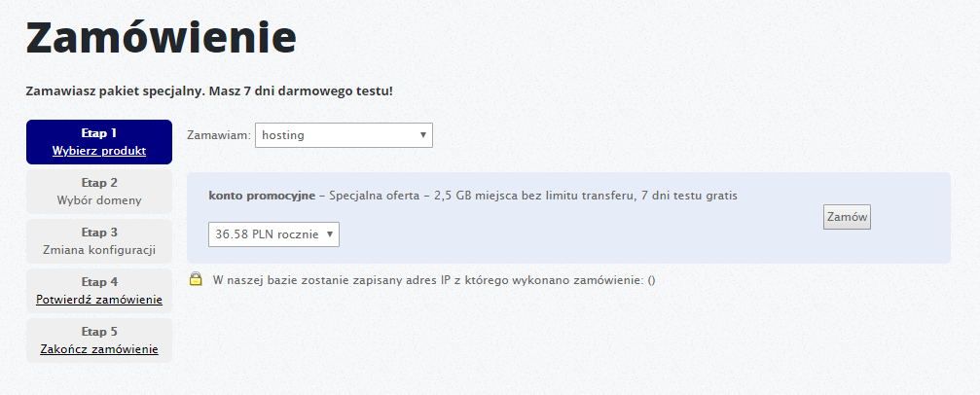Click the "7 dni darmowego testu" notice line
Image resolution: width=980 pixels, height=395 pixels.
pyautogui.click(x=209, y=91)
